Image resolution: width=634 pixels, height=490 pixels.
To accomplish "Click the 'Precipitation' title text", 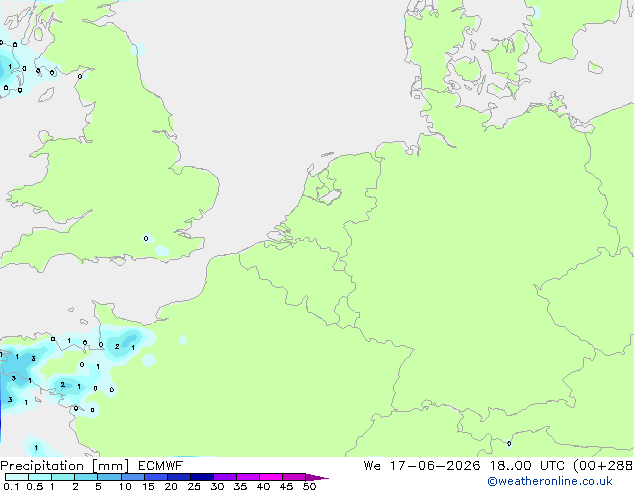I will (42, 466).
